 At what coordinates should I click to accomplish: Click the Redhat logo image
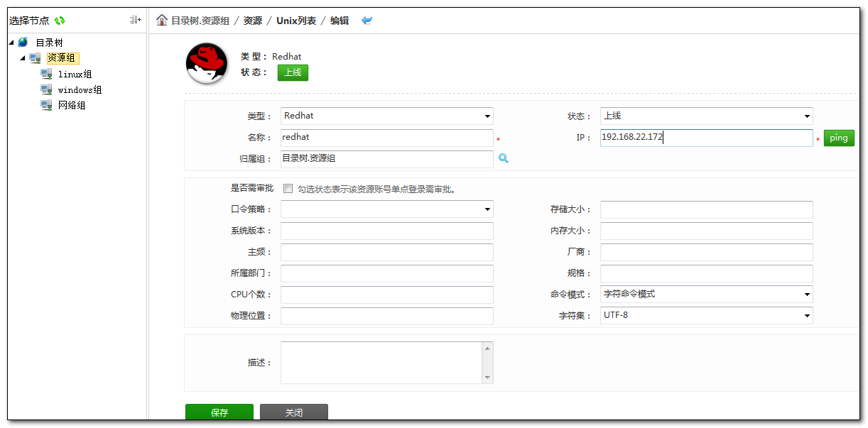click(x=206, y=64)
